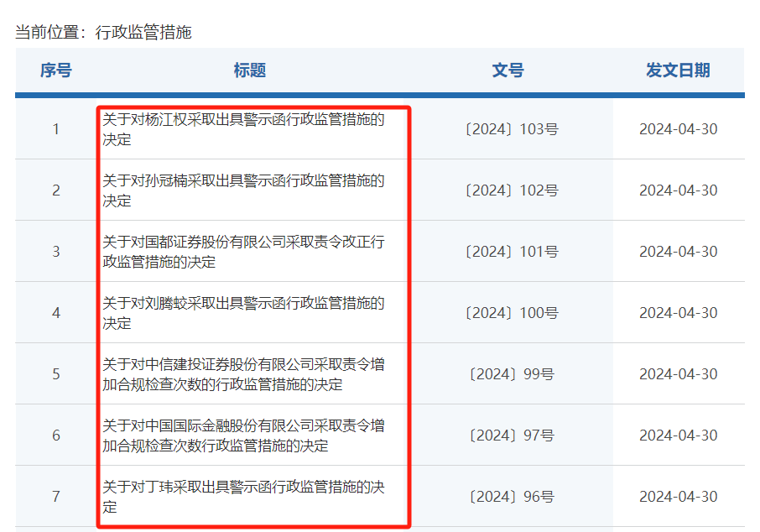Click the date in the 102号 row

(678, 190)
